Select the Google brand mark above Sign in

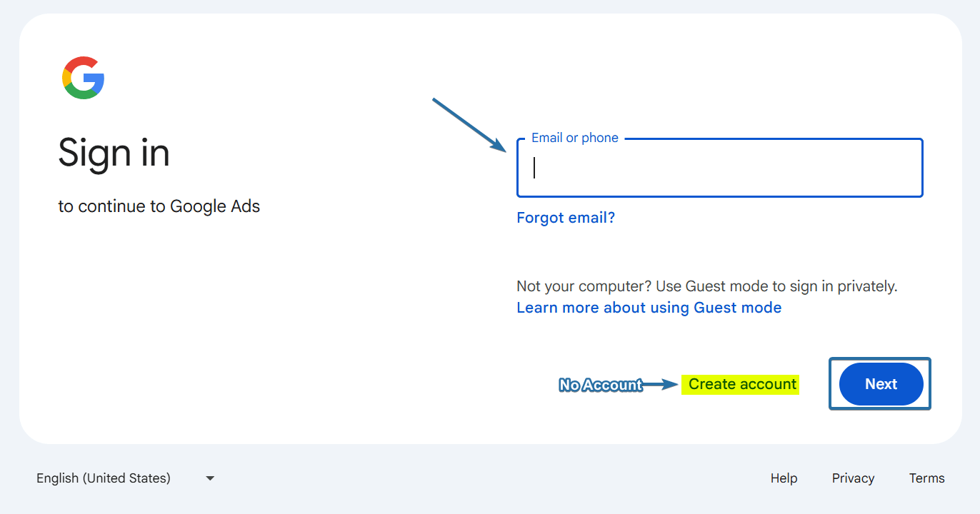click(x=82, y=75)
